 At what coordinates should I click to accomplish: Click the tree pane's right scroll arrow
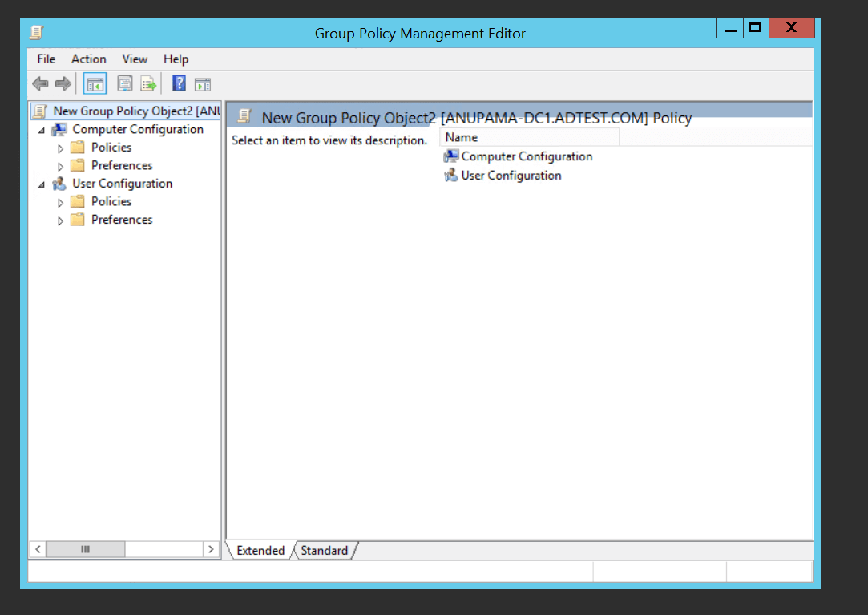click(211, 549)
